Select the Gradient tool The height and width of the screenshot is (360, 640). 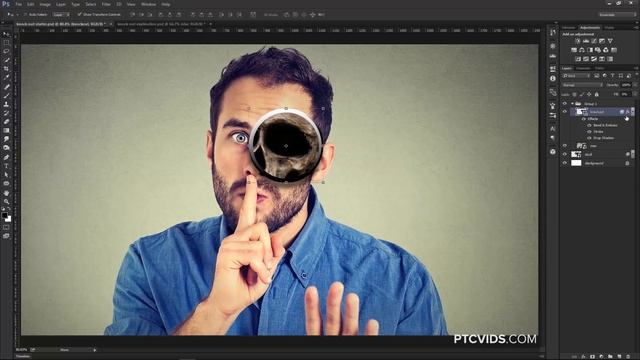point(6,130)
